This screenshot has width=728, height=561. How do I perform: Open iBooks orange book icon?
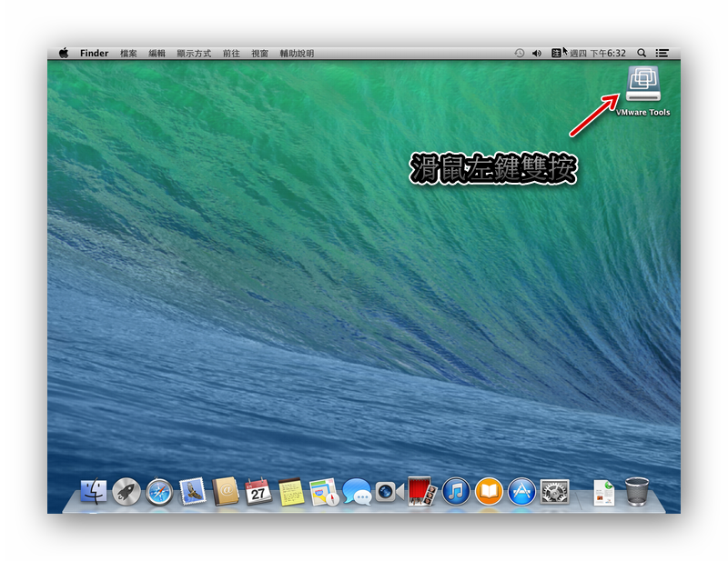point(489,491)
